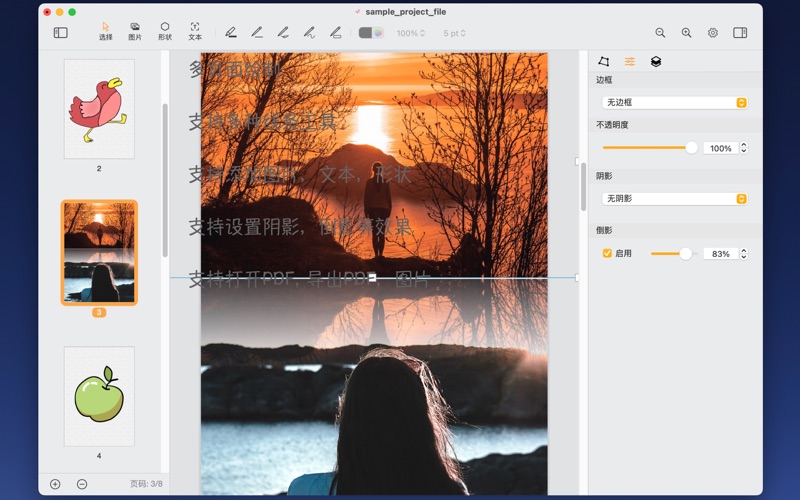Zoom out with the magnifier minus icon
This screenshot has height=500, width=800.
660,33
